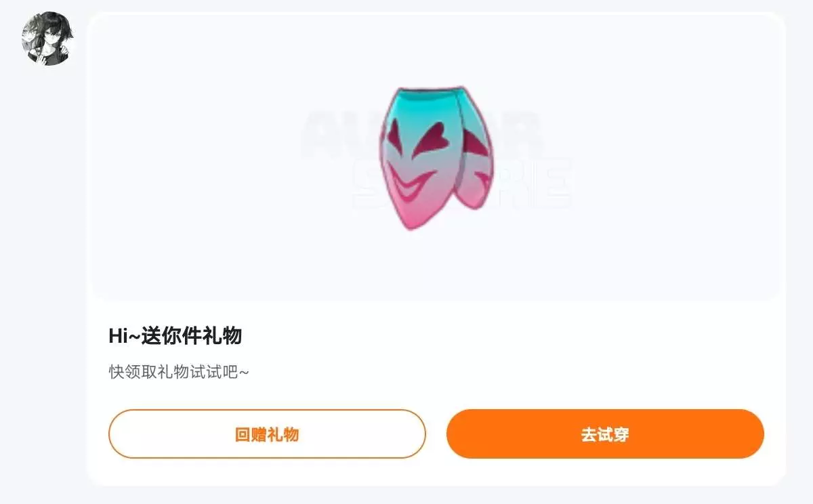Tap the teal top of the mask
This screenshot has height=504, width=813.
point(420,103)
